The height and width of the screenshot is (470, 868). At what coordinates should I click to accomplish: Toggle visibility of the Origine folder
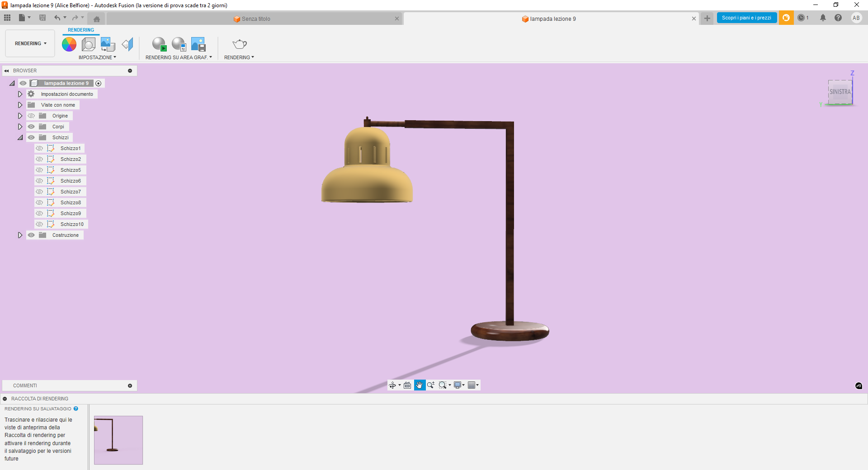pyautogui.click(x=31, y=116)
